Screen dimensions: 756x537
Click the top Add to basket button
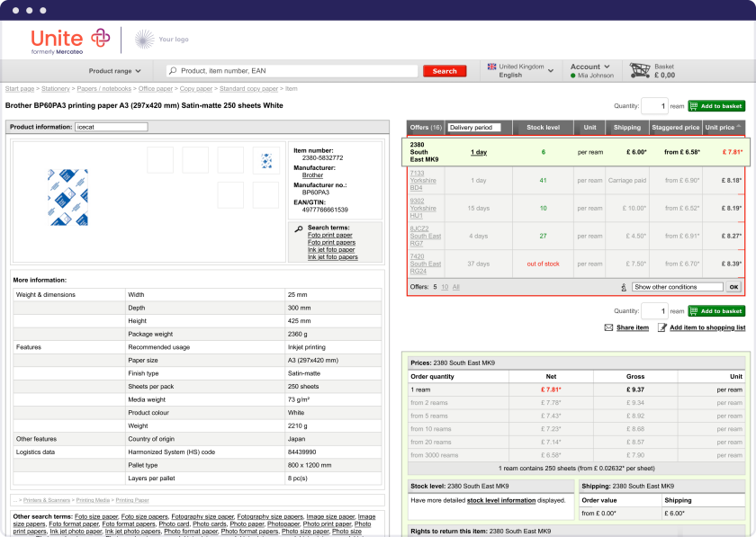pos(716,106)
